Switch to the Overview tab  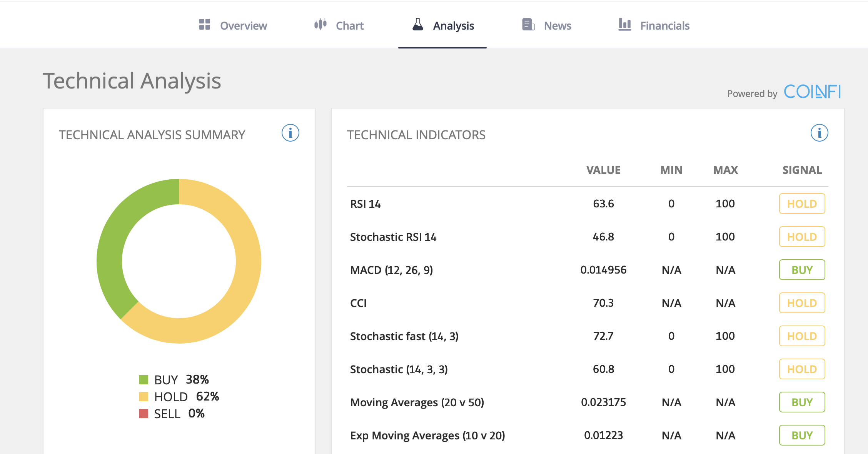pyautogui.click(x=233, y=25)
